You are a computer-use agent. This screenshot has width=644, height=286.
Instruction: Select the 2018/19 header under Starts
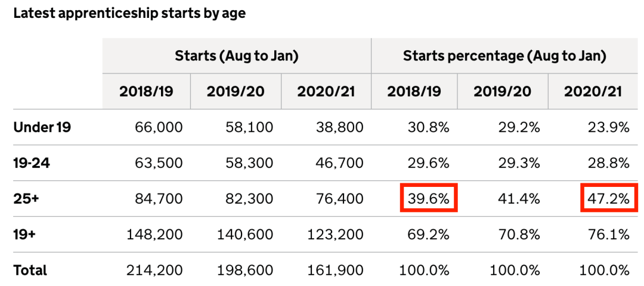click(146, 91)
